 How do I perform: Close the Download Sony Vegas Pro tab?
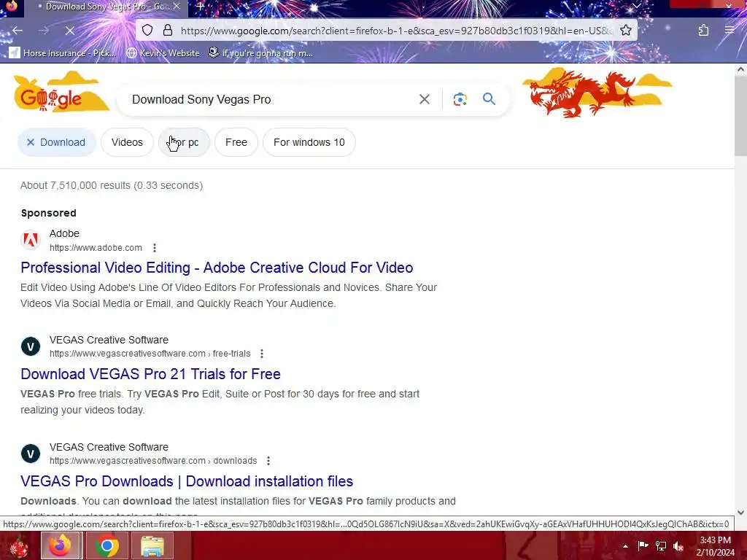(x=177, y=6)
